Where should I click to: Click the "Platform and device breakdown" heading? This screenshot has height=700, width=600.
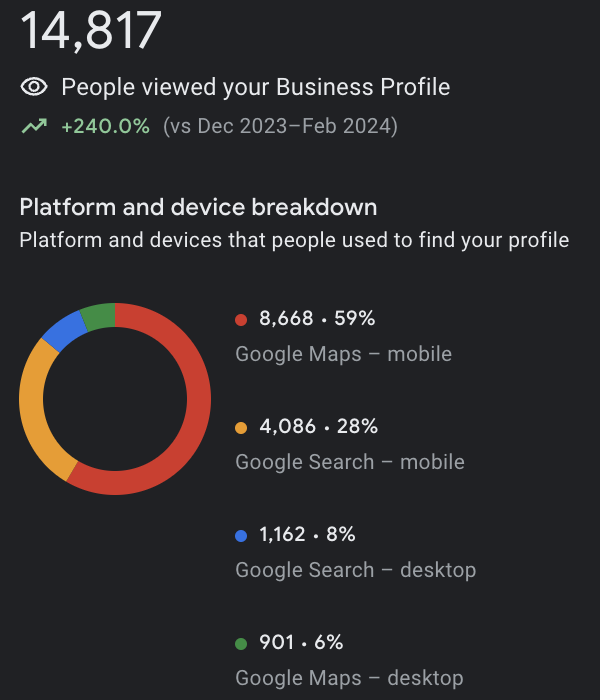coord(198,208)
